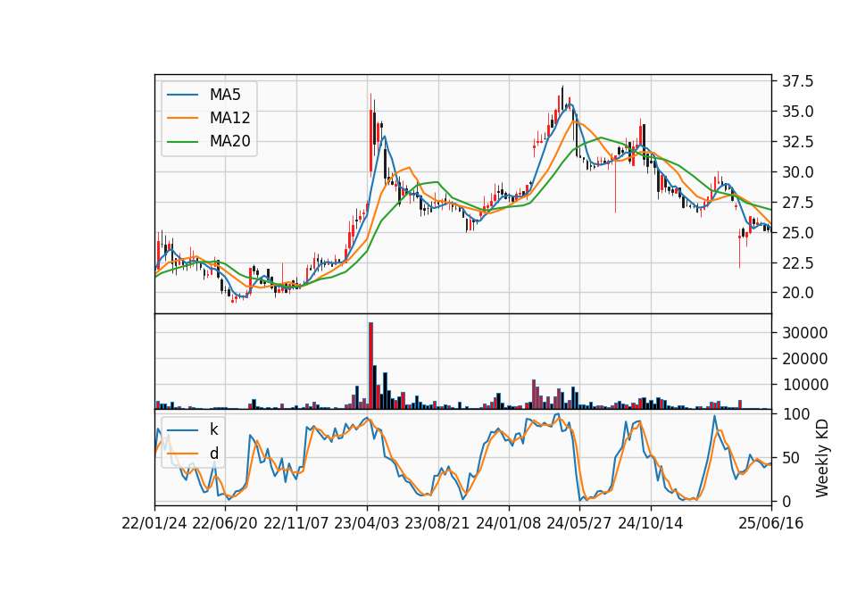The height and width of the screenshot is (616, 857).
Task: Click the 22/06/20 date tick label
Action: click(x=225, y=523)
